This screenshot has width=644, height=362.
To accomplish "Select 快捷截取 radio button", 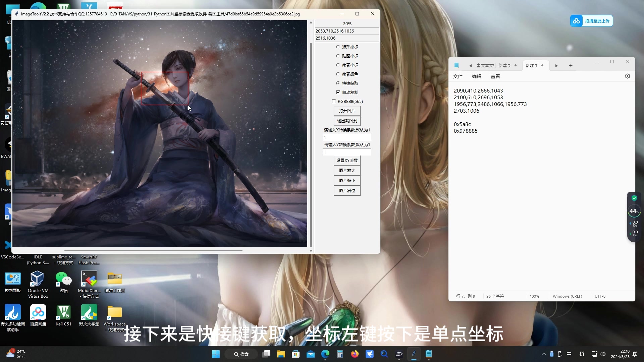I will [338, 83].
